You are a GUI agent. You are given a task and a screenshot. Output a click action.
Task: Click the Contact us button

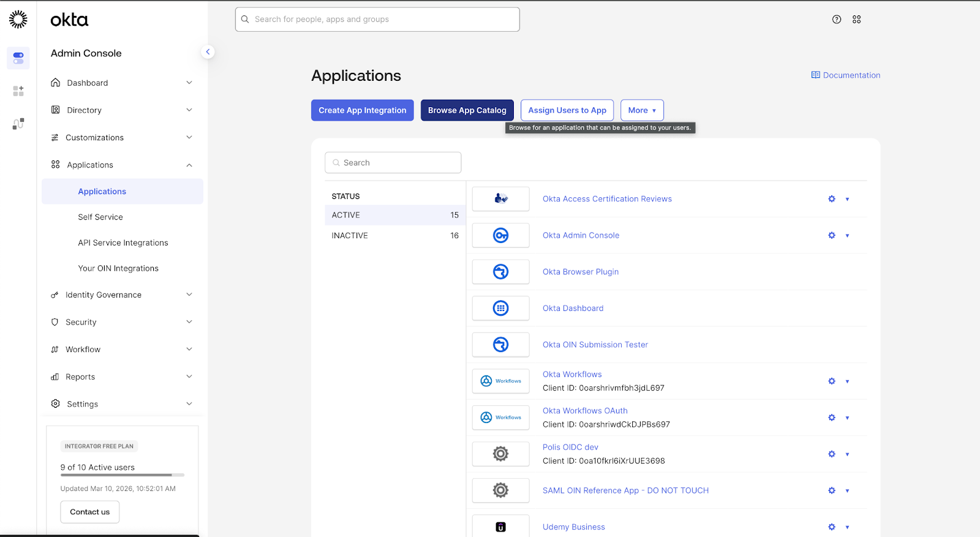tap(90, 512)
